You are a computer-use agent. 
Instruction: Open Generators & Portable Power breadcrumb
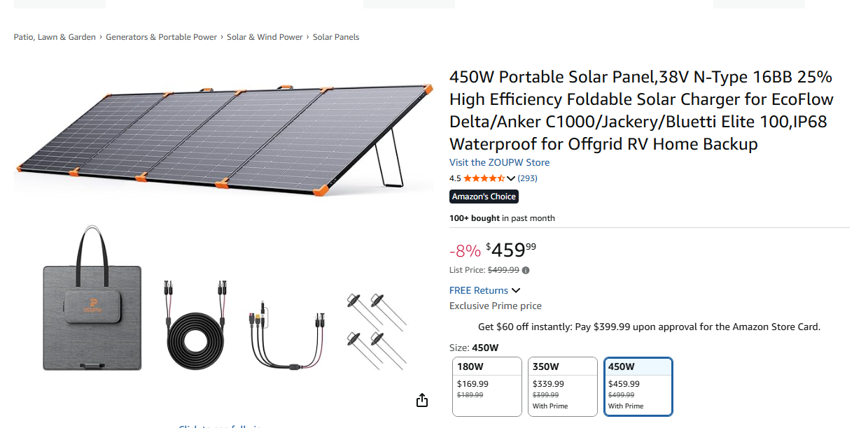(x=161, y=37)
